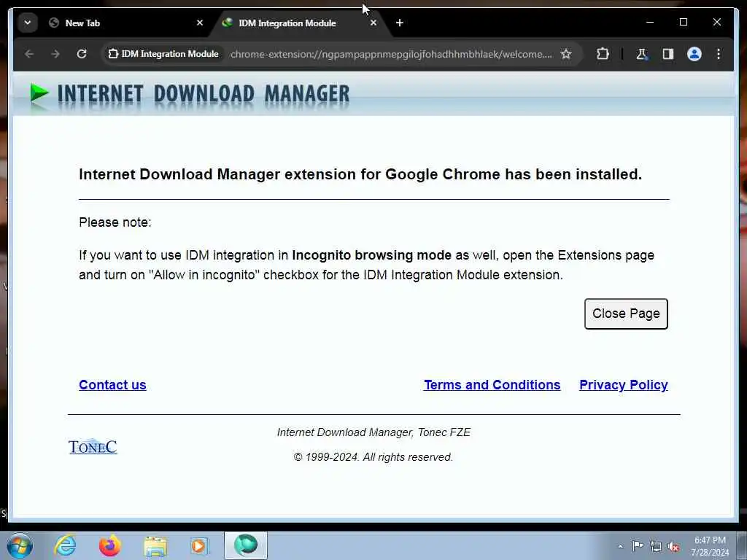
Task: Open the clock showing 6:47 PM
Action: pyautogui.click(x=710, y=546)
